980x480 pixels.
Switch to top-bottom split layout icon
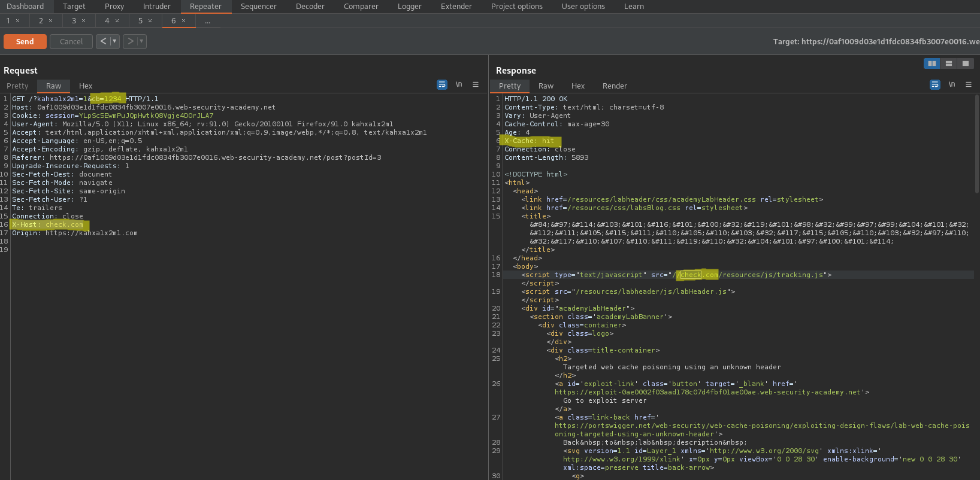point(949,63)
